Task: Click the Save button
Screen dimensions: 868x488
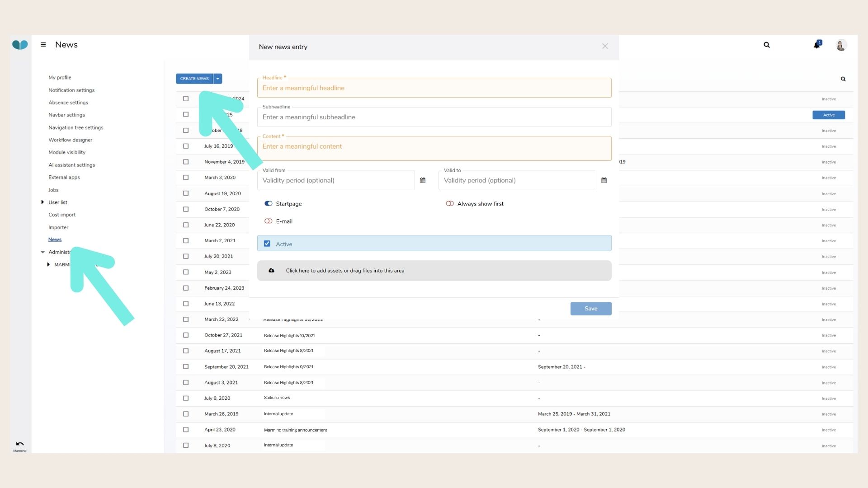Action: (590, 309)
